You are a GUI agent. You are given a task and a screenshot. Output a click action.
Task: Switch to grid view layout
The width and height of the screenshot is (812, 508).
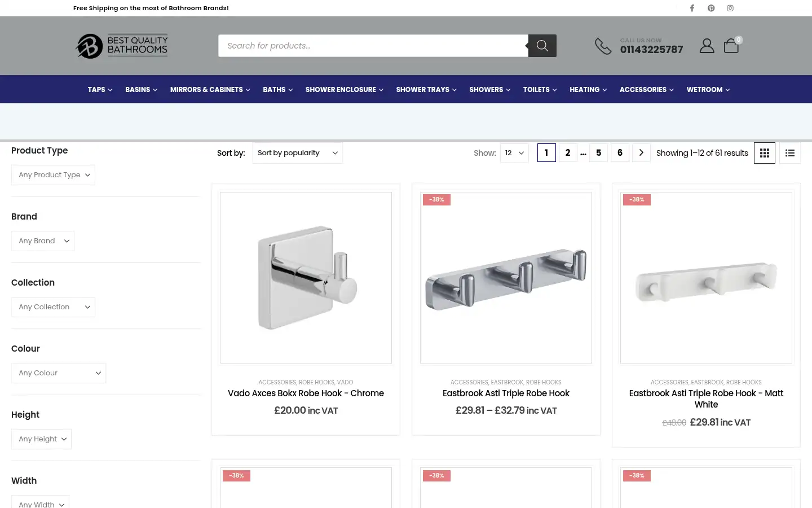[765, 153]
